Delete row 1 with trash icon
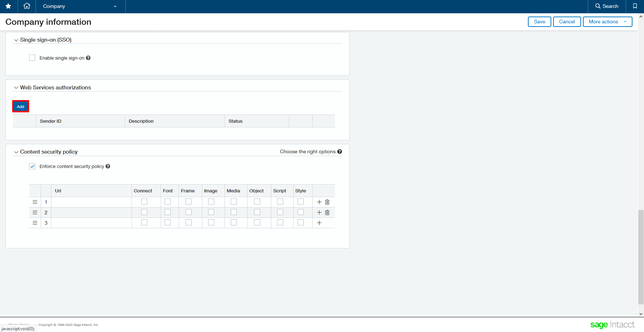The height and width of the screenshot is (332, 644). coord(327,202)
